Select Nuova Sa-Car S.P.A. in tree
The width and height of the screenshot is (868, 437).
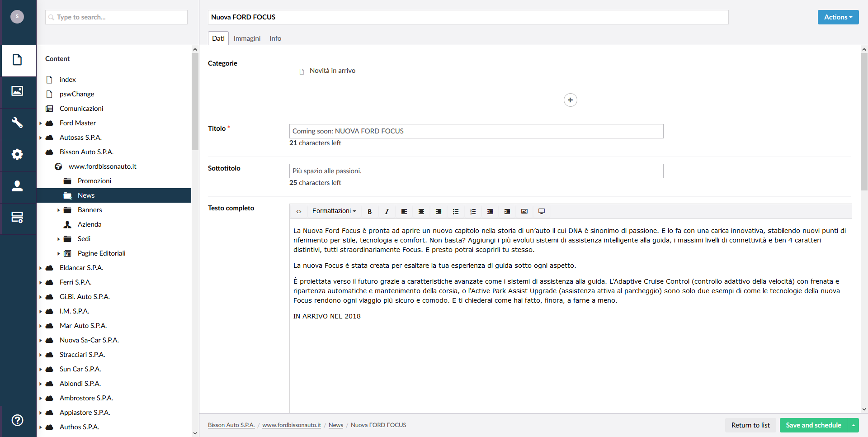(89, 340)
